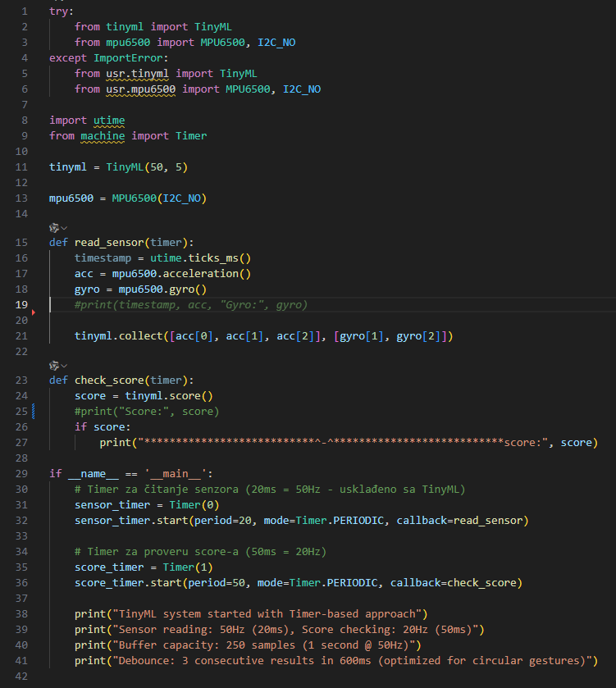This screenshot has height=688, width=616.
Task: Click the Serbian comment about timer for sensor reading
Action: click(x=269, y=490)
